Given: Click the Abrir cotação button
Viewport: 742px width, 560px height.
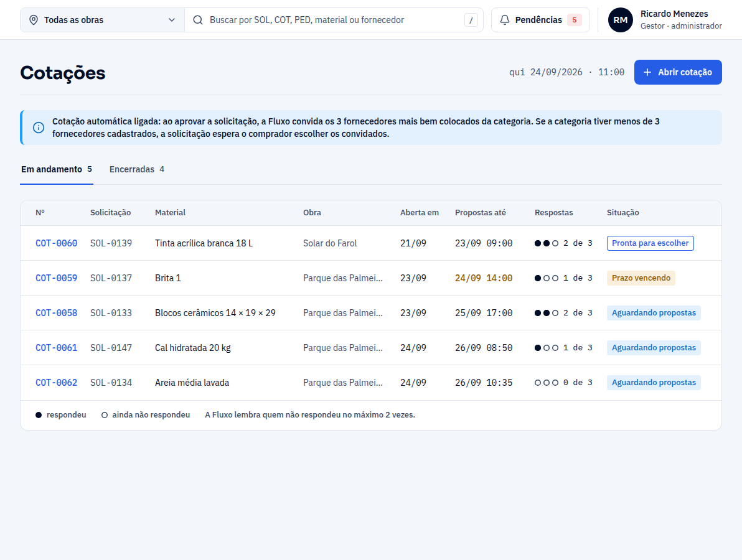Looking at the screenshot, I should (x=678, y=72).
